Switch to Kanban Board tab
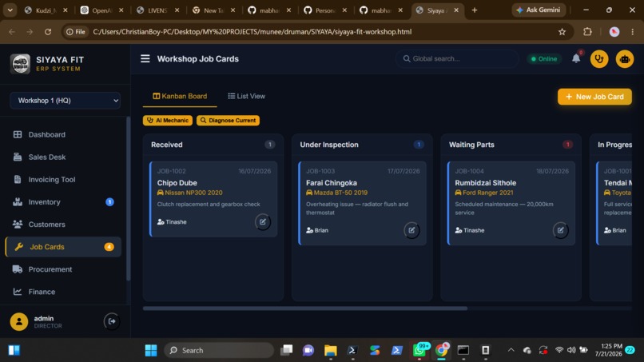 (180, 96)
